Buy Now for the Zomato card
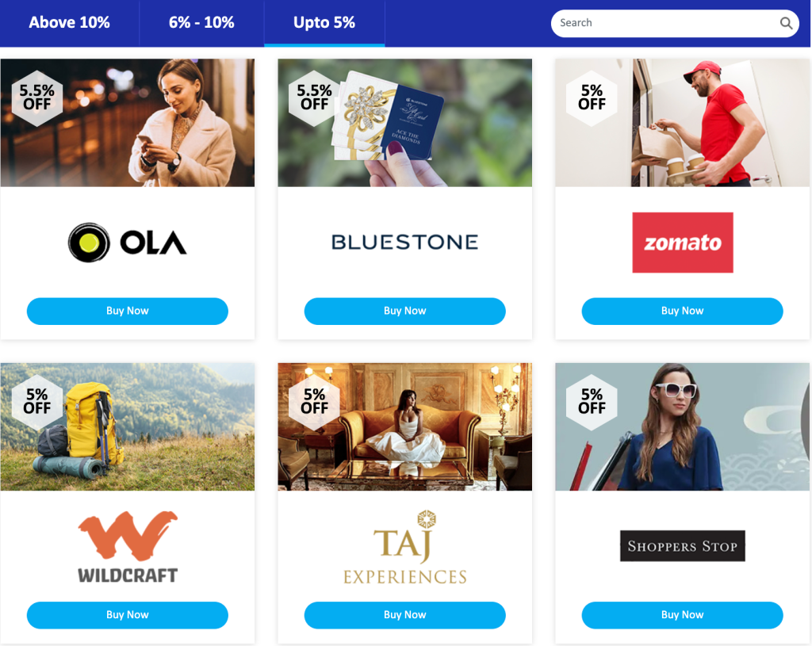 point(683,311)
